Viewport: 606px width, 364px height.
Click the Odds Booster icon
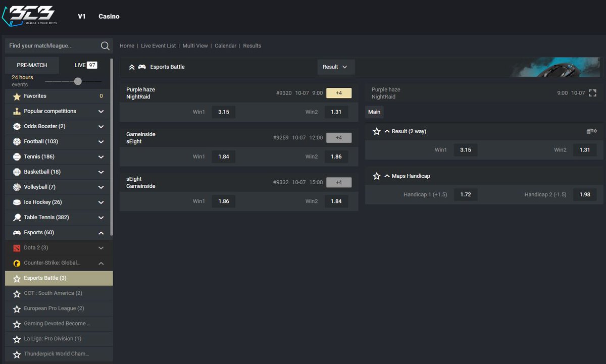click(x=17, y=126)
